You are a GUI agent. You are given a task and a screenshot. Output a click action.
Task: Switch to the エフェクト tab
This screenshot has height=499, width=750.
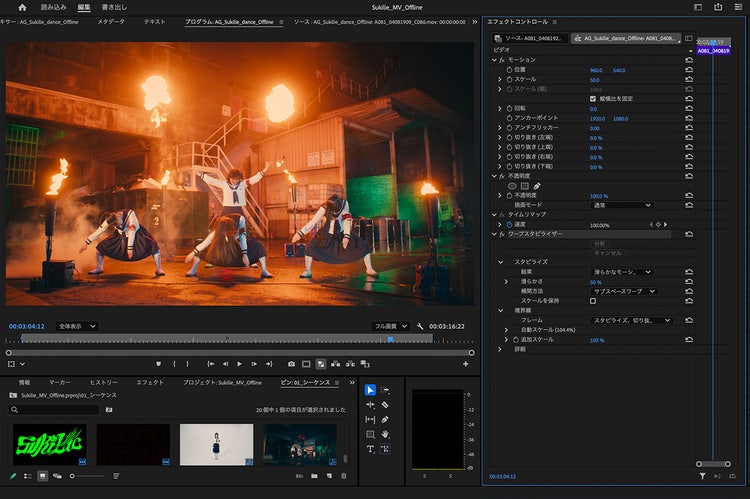tap(150, 382)
